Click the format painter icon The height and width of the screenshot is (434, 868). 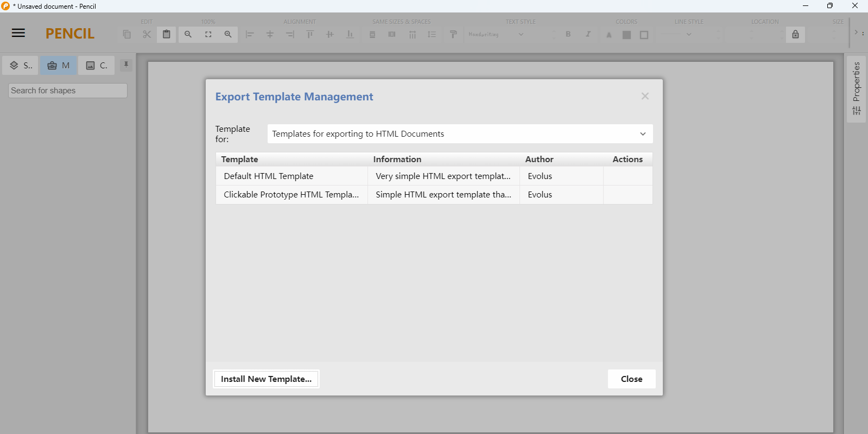[x=453, y=34]
